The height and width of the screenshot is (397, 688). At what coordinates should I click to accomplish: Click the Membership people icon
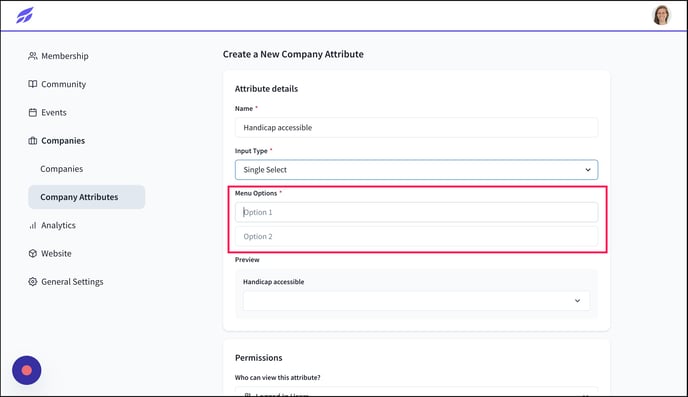tap(32, 56)
